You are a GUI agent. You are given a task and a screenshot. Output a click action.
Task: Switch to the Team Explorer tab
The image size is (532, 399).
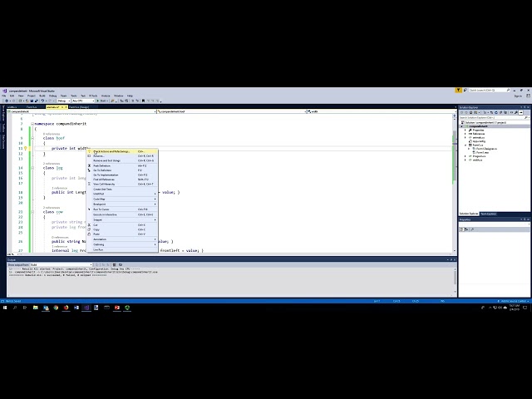pyautogui.click(x=489, y=214)
